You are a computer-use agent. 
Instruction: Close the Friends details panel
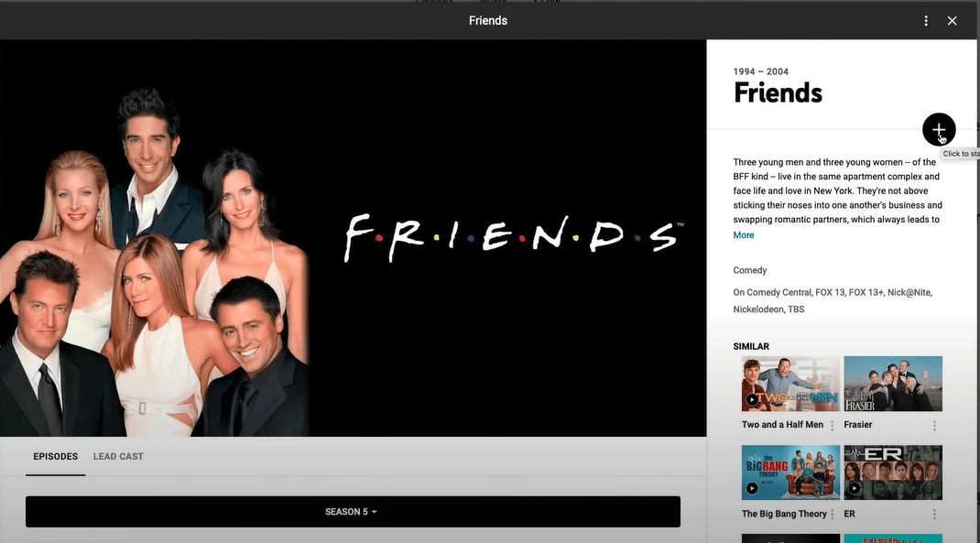coord(952,21)
